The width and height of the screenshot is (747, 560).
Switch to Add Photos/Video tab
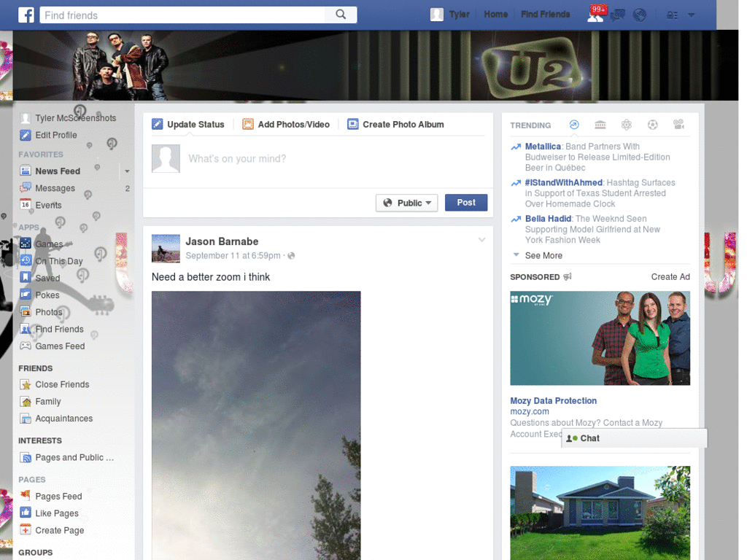coord(286,124)
